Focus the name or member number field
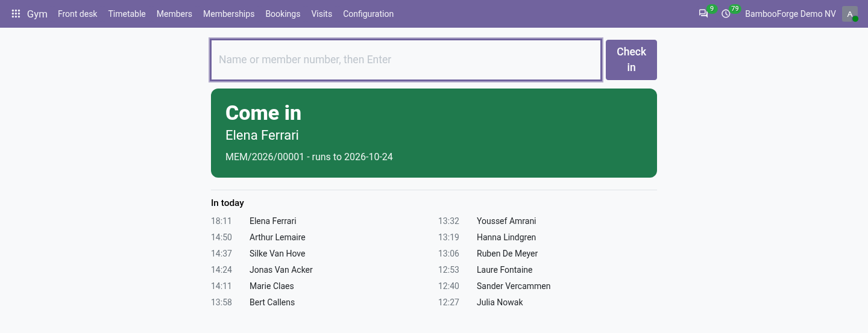Screen dimensions: 868x333 click(x=406, y=60)
